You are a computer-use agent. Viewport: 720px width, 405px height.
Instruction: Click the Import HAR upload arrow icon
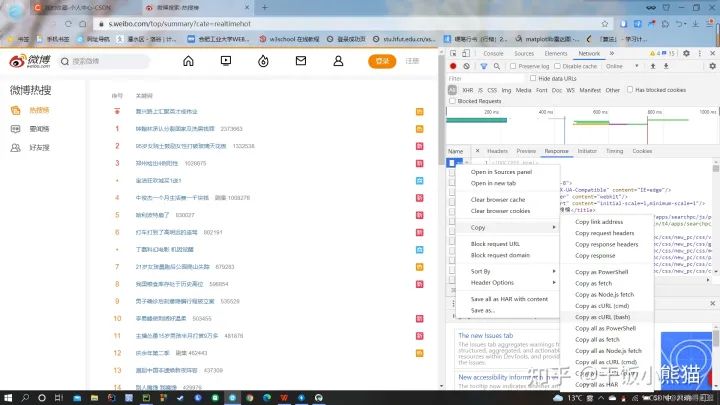pyautogui.click(x=653, y=66)
